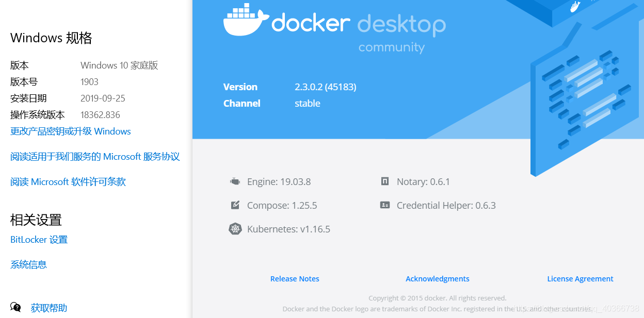644x318 pixels.
Task: Open the License Agreement link
Action: pos(580,279)
